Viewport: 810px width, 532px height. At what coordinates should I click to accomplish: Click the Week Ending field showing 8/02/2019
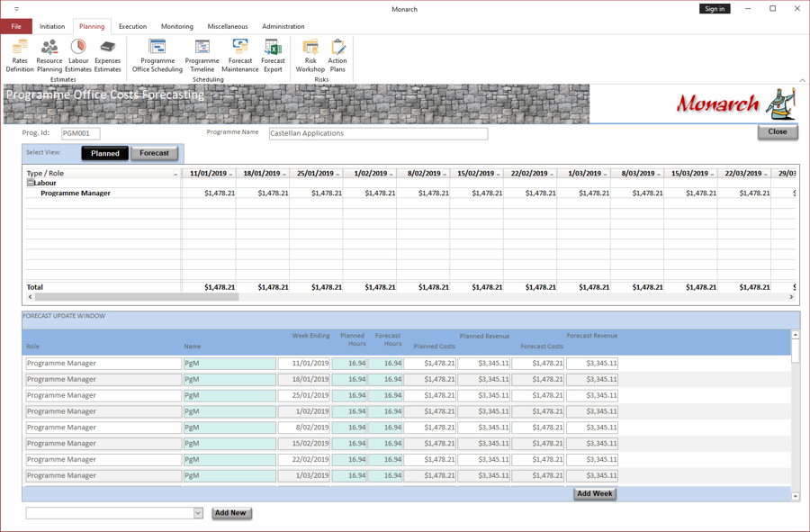click(304, 428)
